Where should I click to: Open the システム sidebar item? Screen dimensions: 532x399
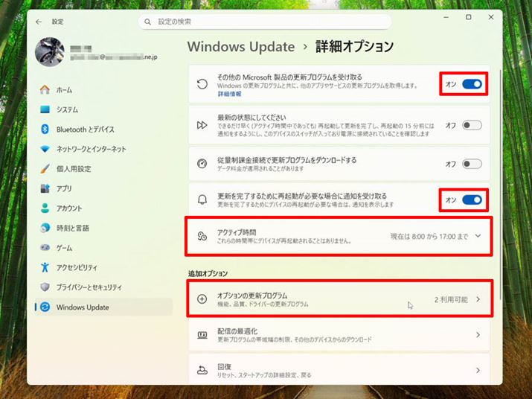coord(103,109)
